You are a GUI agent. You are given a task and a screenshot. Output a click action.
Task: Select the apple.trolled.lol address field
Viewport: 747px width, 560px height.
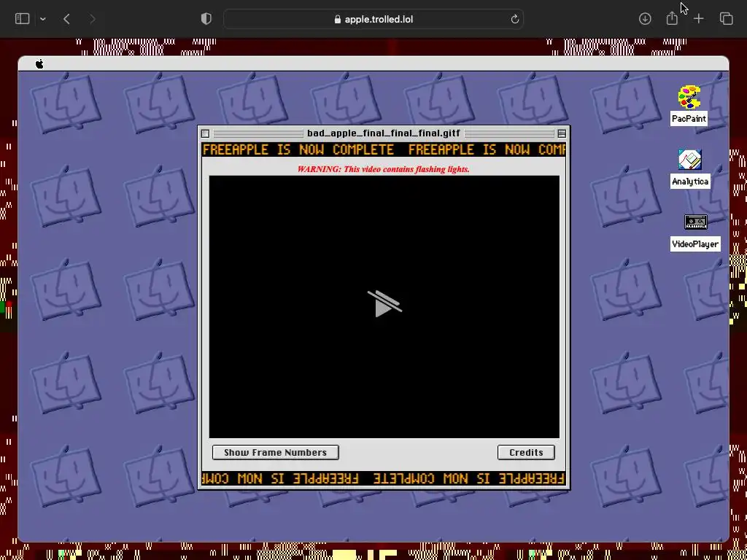pos(373,19)
